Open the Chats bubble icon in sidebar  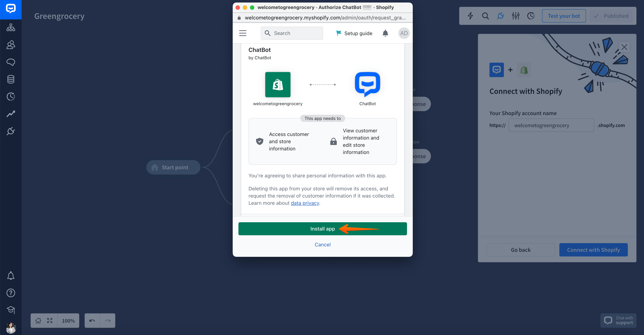11,62
